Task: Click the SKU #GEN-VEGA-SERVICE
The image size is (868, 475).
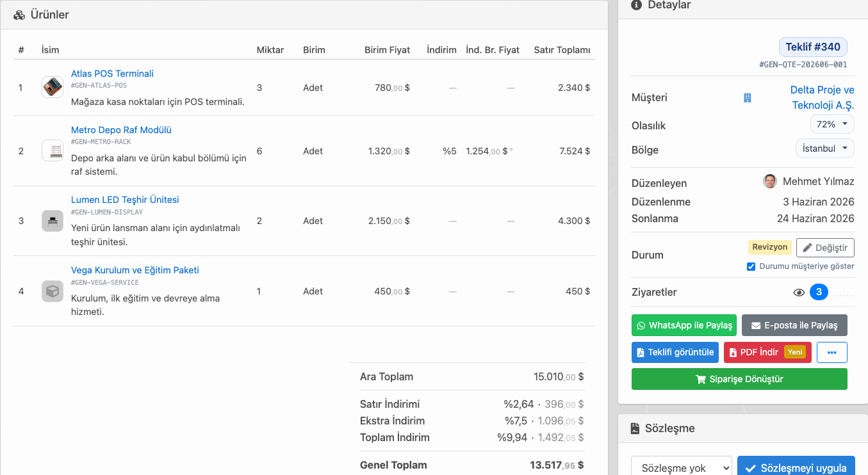Action: [105, 282]
